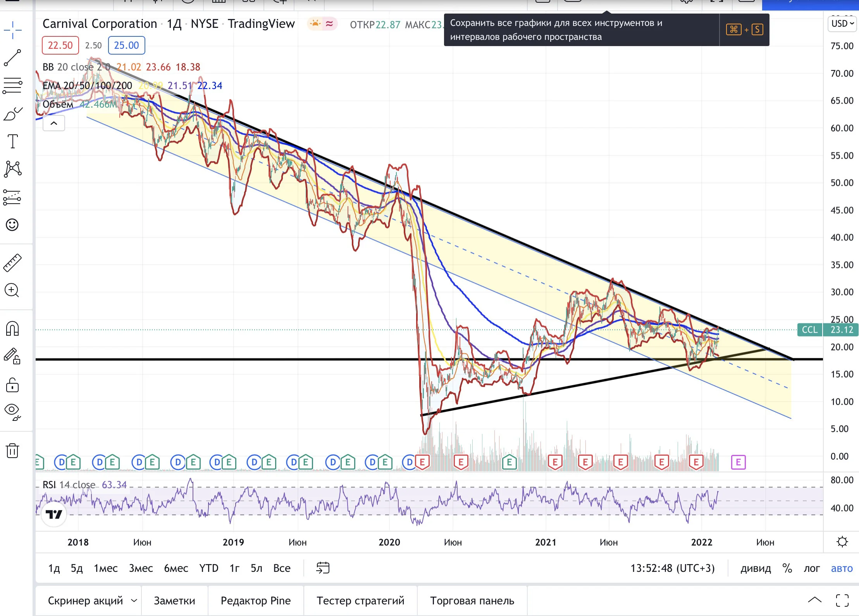Image resolution: width=859 pixels, height=616 pixels.
Task: Maximize the bottom panel fullscreen icon
Action: coord(842,601)
